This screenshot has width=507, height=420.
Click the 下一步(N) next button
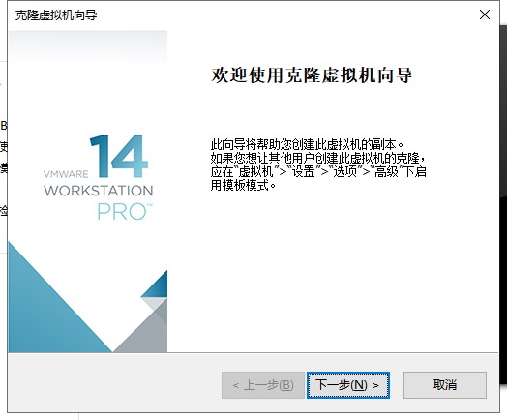point(348,385)
